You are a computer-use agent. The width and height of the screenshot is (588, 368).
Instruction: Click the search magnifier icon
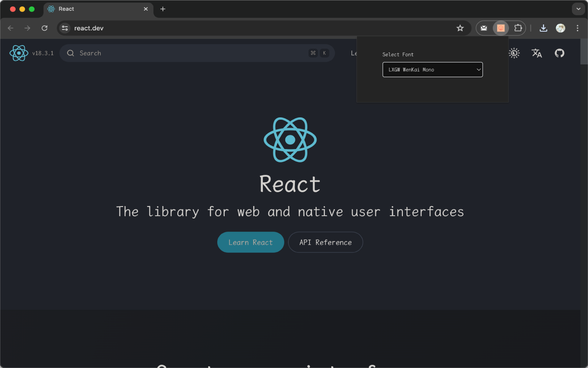click(71, 53)
